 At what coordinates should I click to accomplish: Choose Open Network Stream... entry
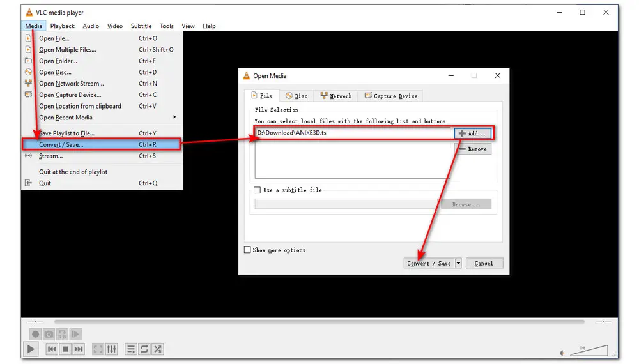click(x=102, y=84)
